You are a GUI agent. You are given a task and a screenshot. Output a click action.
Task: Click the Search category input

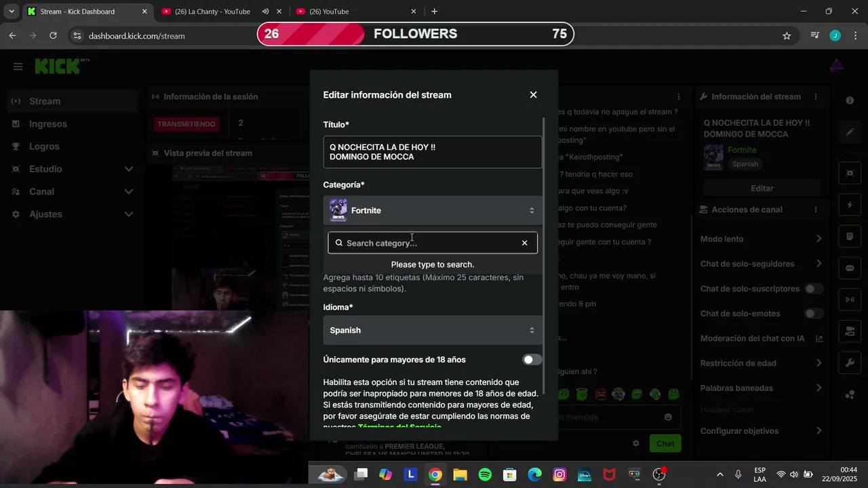[432, 243]
